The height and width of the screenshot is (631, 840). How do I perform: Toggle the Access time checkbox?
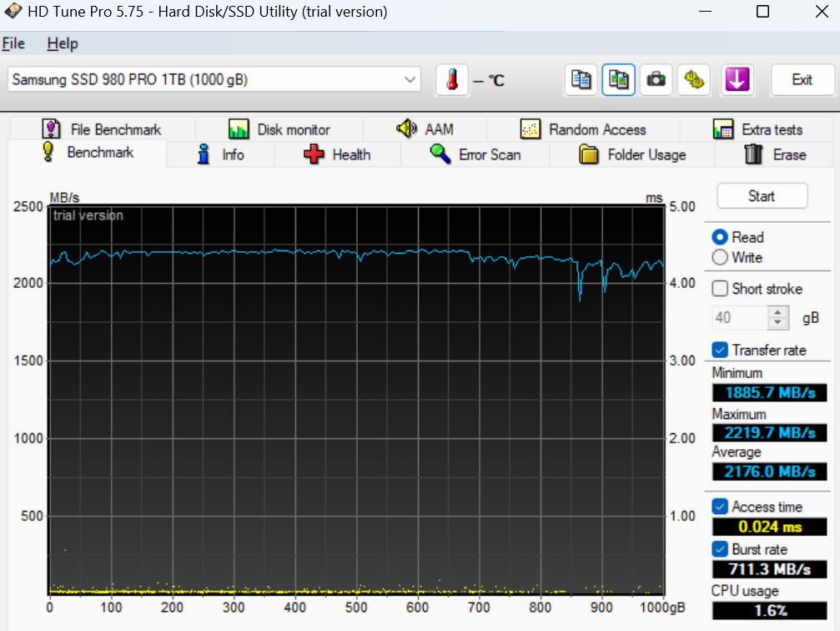720,507
